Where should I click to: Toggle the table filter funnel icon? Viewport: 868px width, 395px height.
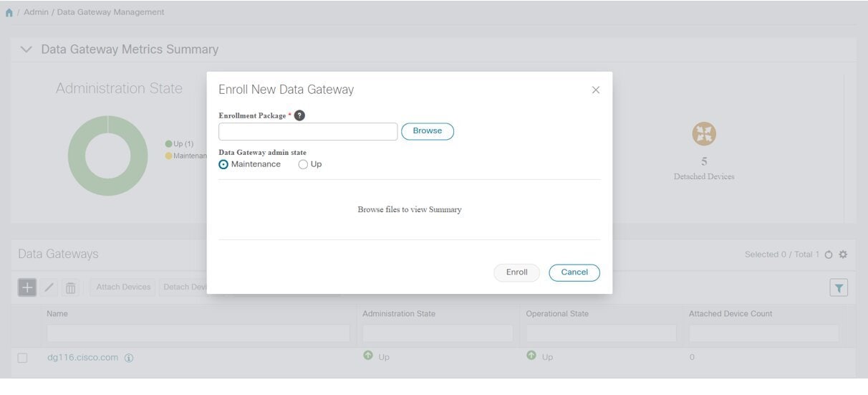pyautogui.click(x=839, y=287)
